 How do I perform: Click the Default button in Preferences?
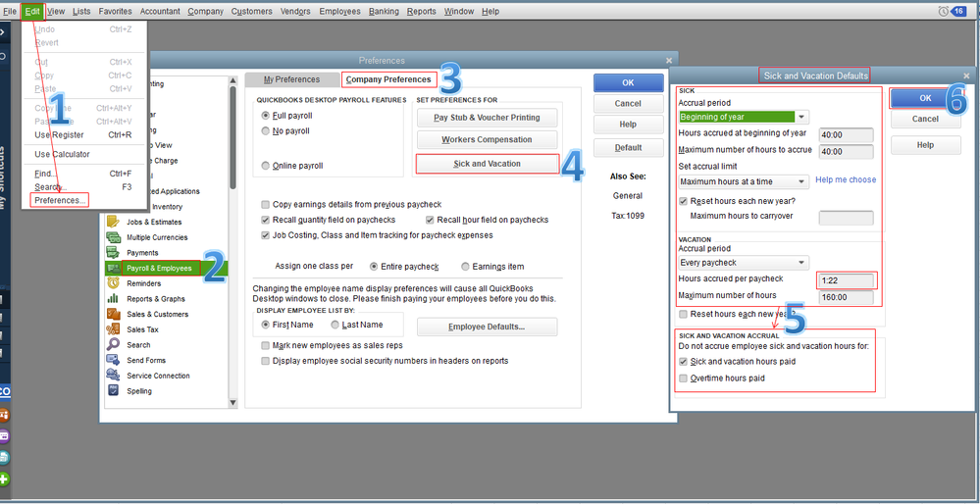pos(628,147)
